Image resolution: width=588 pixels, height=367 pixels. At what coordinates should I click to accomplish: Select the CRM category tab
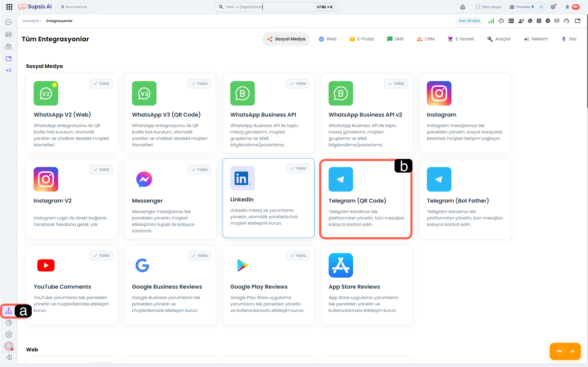coord(426,39)
